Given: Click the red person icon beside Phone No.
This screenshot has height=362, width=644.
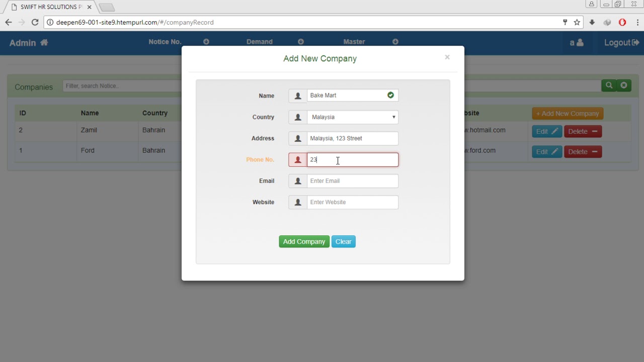Looking at the screenshot, I should pyautogui.click(x=298, y=160).
